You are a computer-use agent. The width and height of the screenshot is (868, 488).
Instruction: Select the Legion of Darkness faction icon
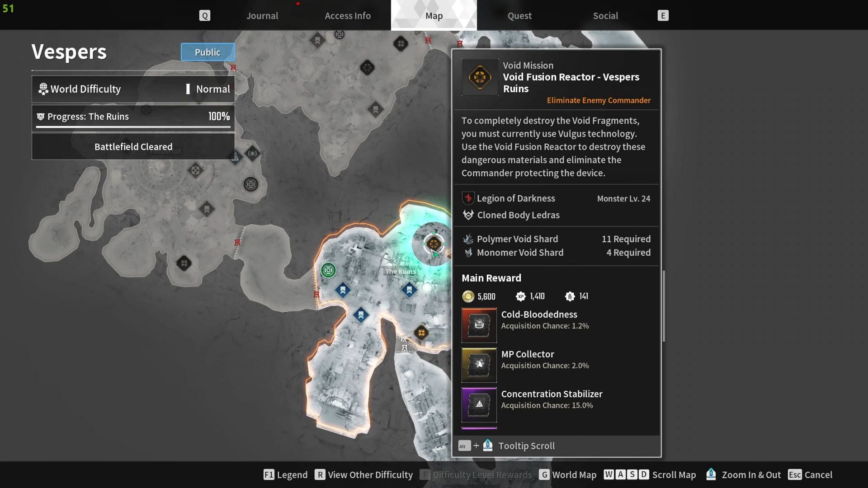(x=468, y=198)
